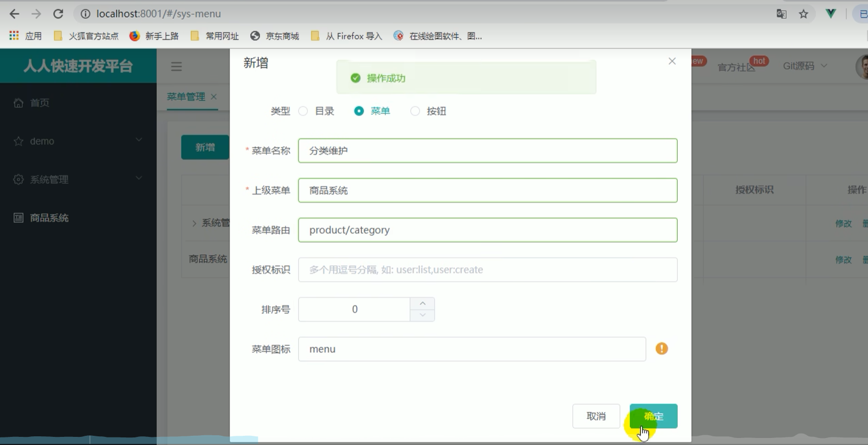
Task: Close the 新增 dialog with the X
Action: [672, 61]
